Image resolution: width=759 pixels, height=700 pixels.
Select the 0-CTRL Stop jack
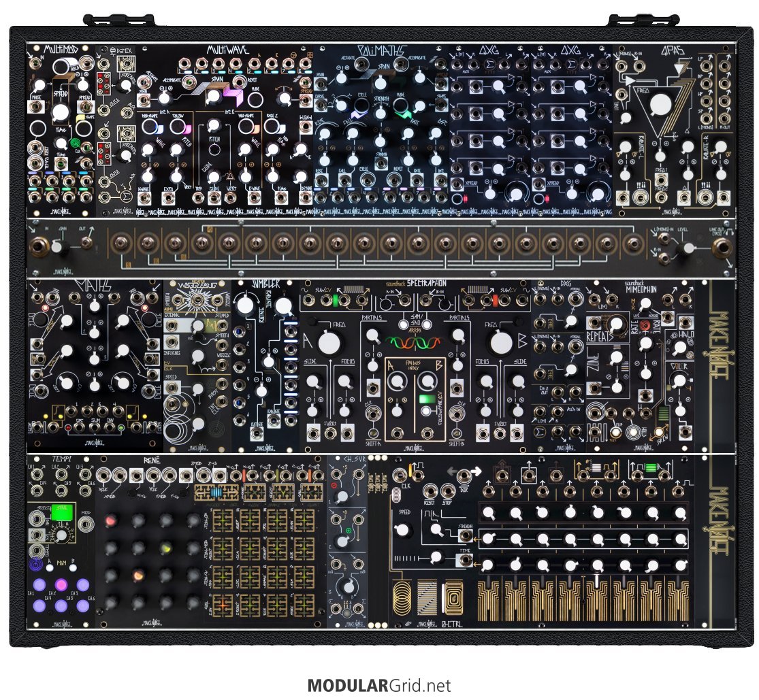(x=448, y=491)
